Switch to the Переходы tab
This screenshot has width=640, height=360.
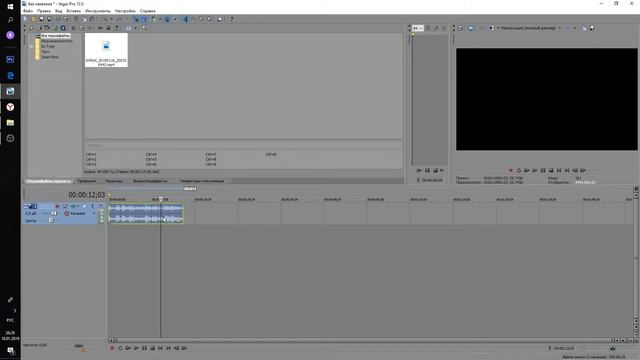coord(114,181)
